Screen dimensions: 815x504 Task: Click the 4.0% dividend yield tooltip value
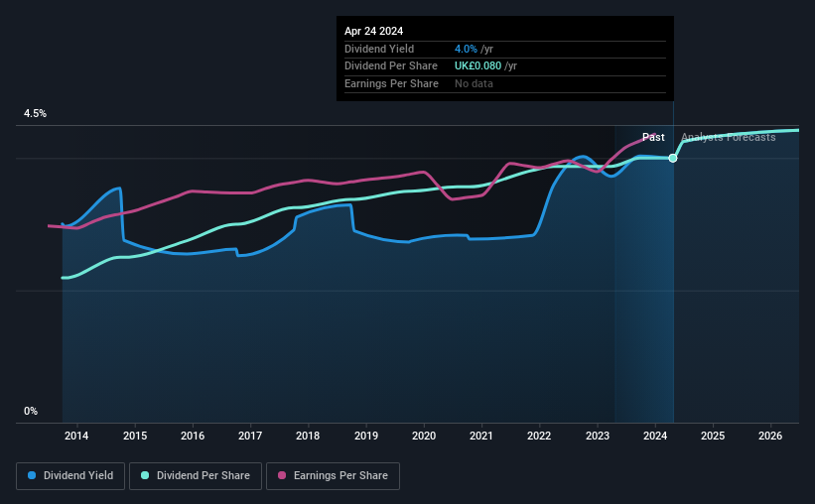pos(466,49)
